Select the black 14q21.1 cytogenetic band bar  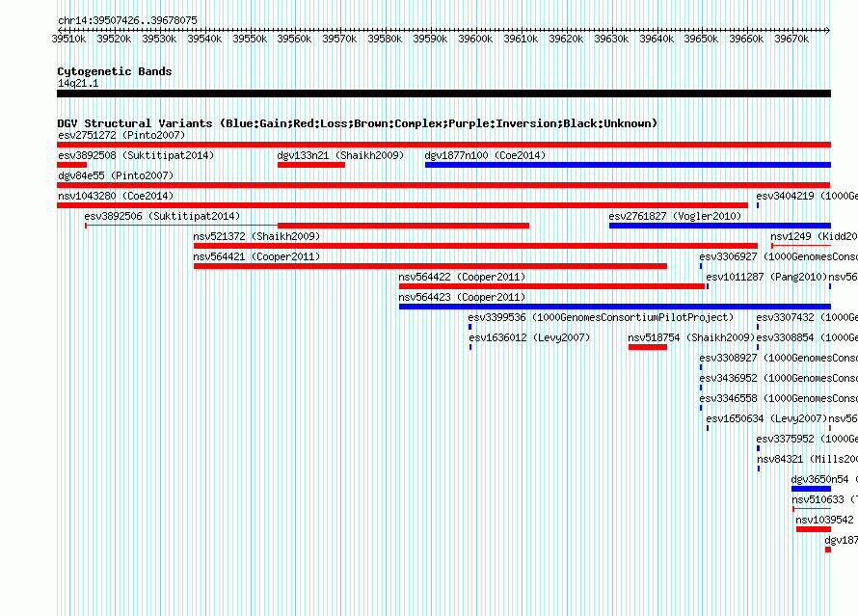click(443, 94)
